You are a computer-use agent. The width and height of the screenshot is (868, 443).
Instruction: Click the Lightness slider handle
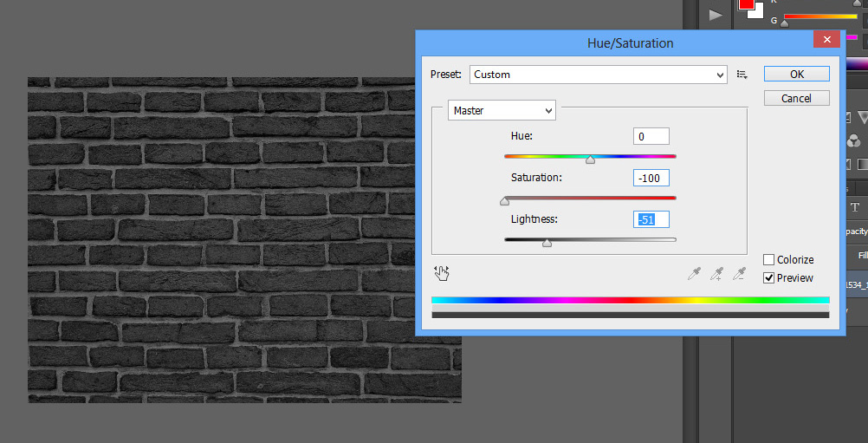547,244
